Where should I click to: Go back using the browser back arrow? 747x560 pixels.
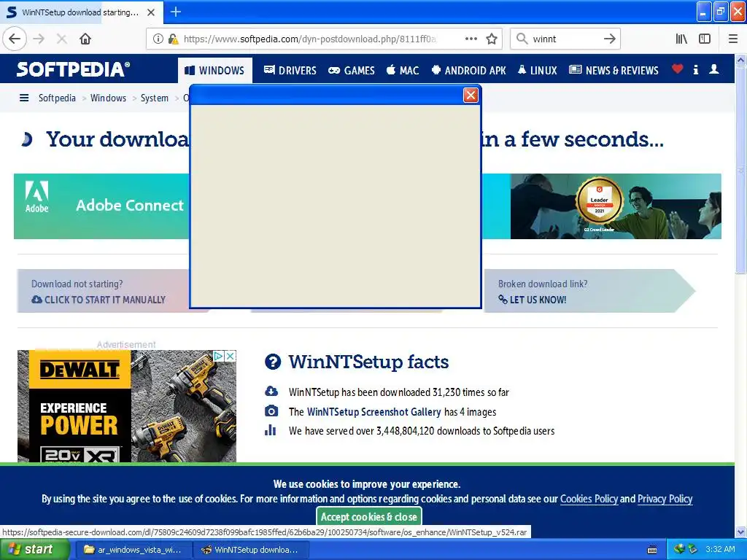coord(15,39)
